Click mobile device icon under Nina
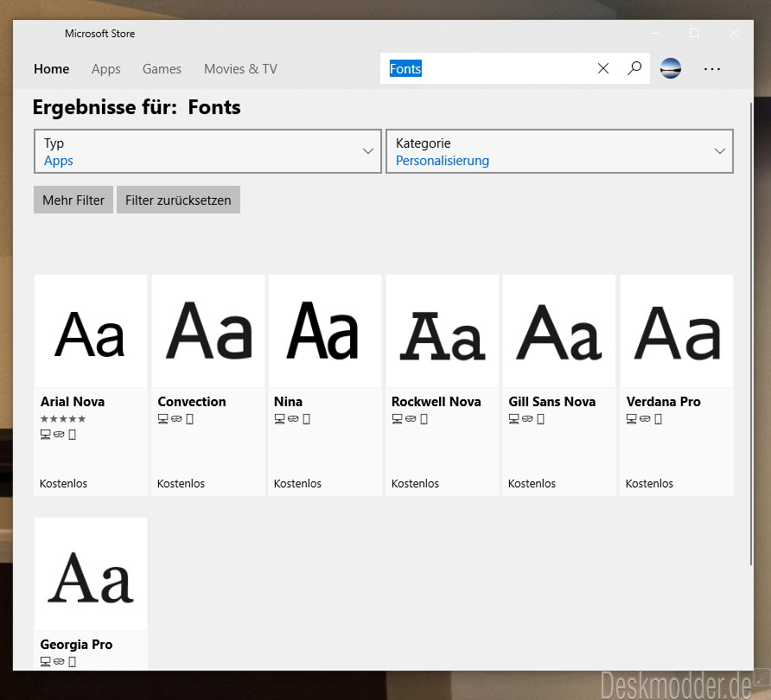Screen dimensions: 771x700 point(306,419)
